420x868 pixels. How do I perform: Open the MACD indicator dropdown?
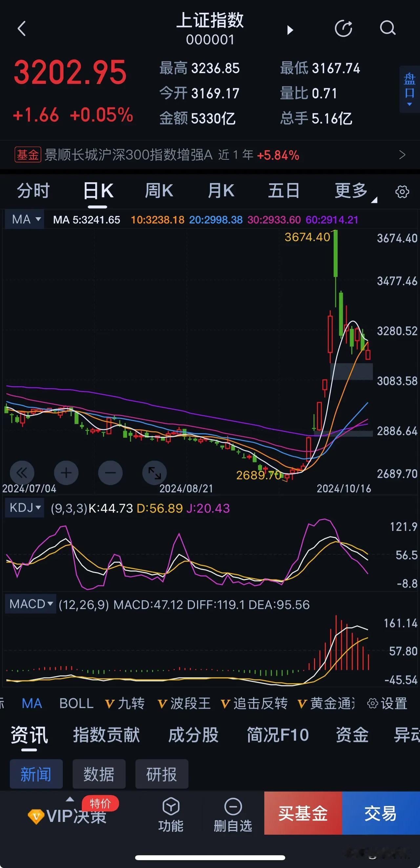[31, 604]
